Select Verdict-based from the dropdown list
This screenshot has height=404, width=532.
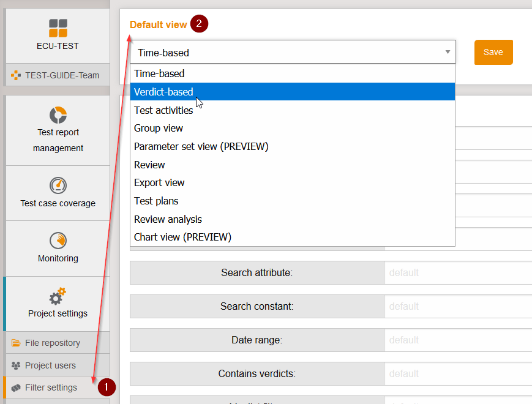pos(163,92)
